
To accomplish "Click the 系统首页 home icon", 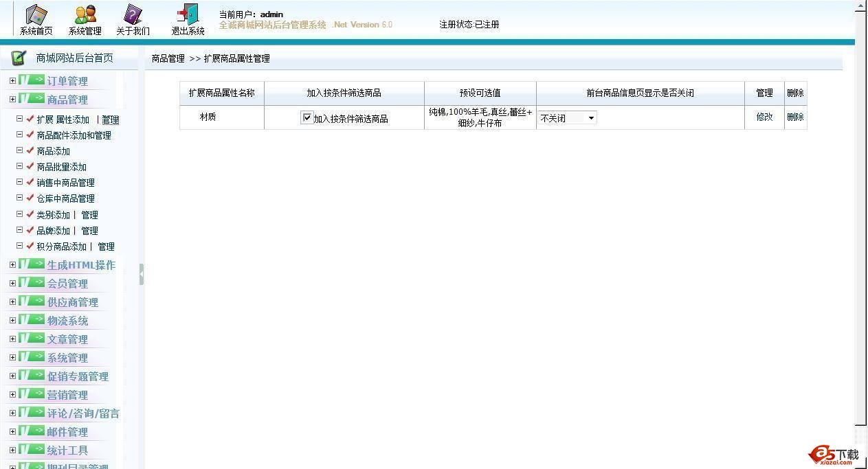I will click(x=36, y=15).
